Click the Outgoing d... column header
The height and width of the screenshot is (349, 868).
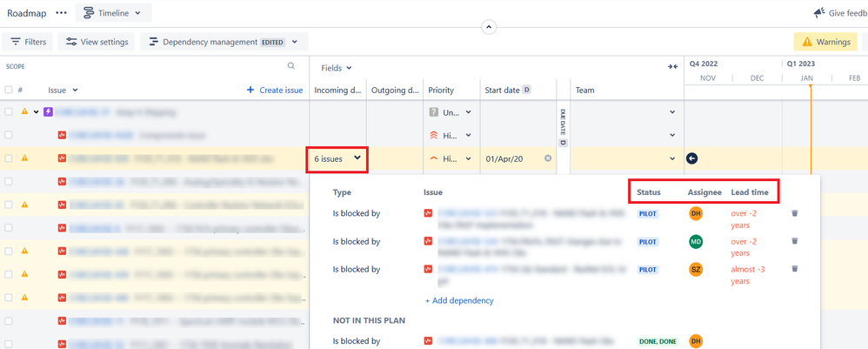(x=395, y=90)
